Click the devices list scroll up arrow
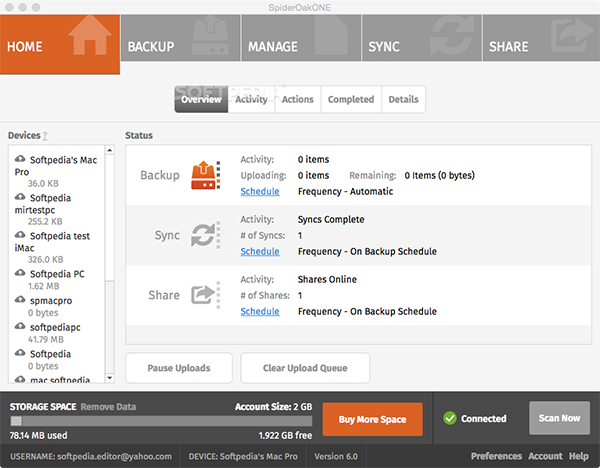The width and height of the screenshot is (600, 468). (110, 150)
